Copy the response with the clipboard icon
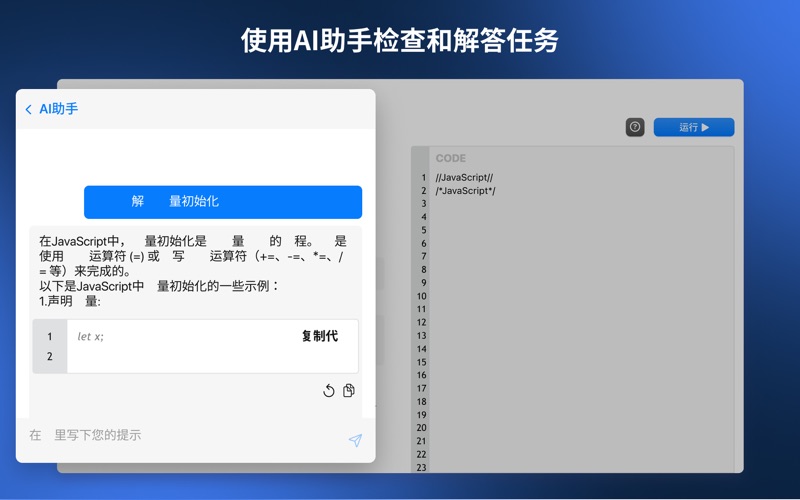Screen dimensions: 800x500 [x=349, y=390]
